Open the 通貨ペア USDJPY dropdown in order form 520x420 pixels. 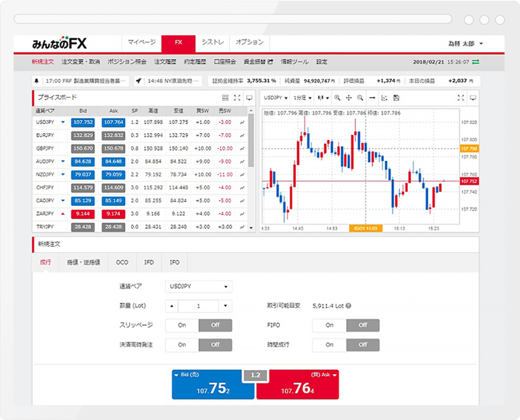[x=198, y=287]
